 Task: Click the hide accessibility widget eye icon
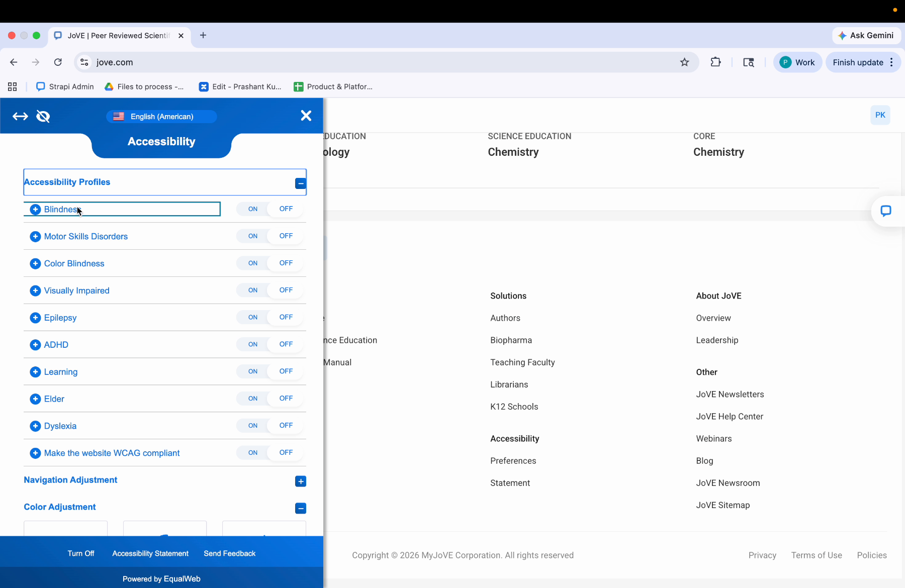tap(43, 117)
